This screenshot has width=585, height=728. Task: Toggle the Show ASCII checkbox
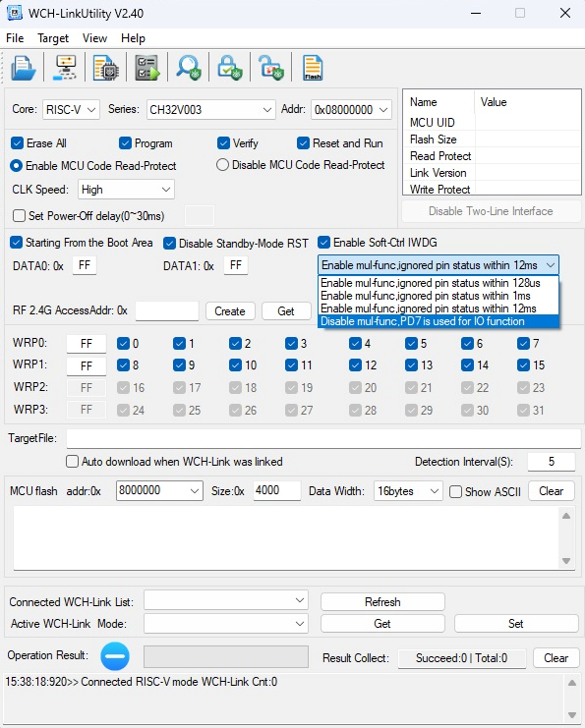pos(456,491)
